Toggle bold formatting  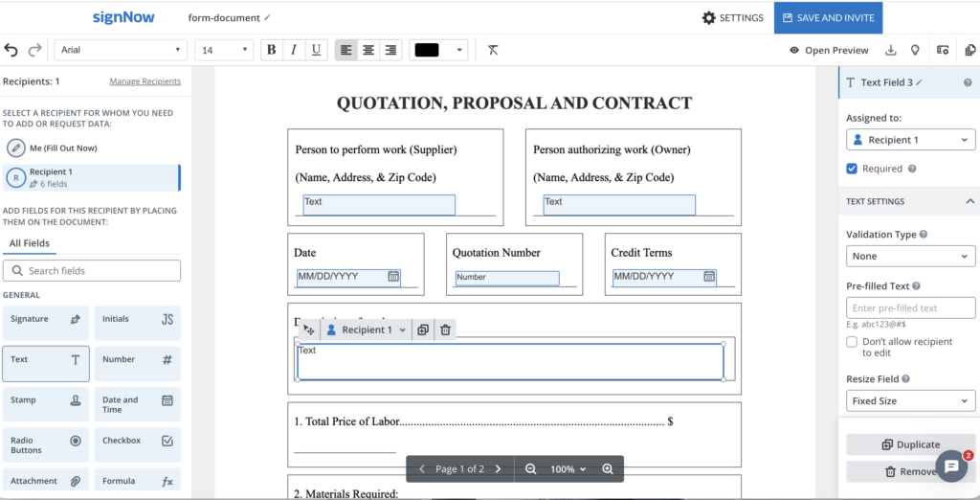[x=271, y=50]
